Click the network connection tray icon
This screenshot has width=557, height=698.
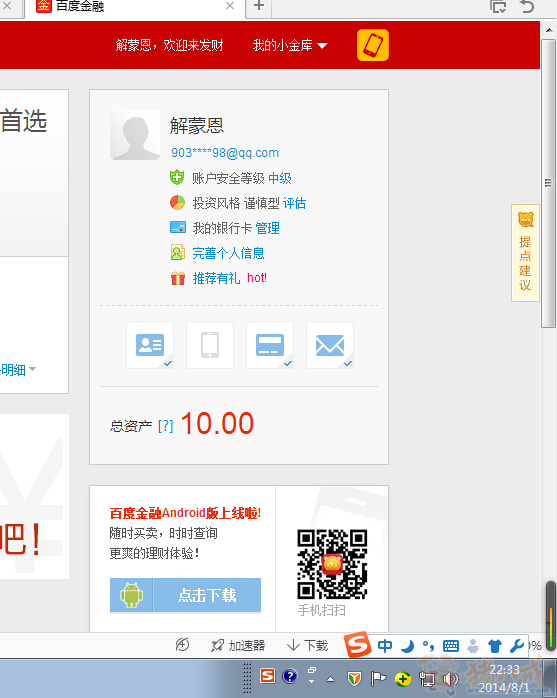pos(427,679)
